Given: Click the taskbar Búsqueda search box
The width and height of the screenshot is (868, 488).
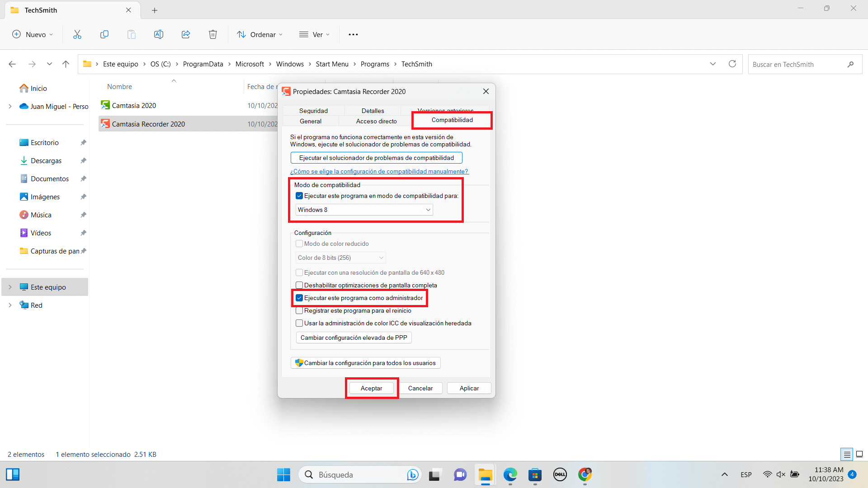Looking at the screenshot, I should [x=360, y=474].
